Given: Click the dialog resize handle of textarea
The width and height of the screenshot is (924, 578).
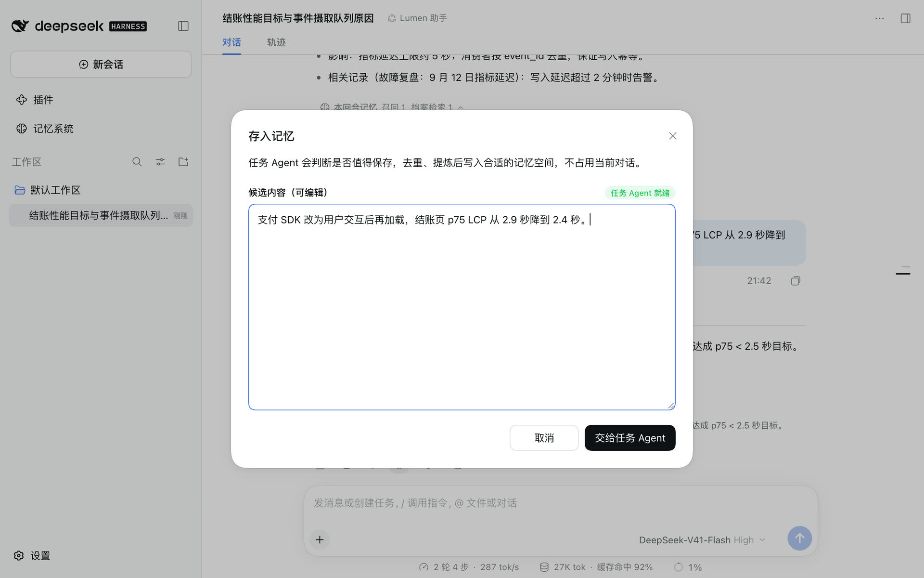Looking at the screenshot, I should point(671,406).
